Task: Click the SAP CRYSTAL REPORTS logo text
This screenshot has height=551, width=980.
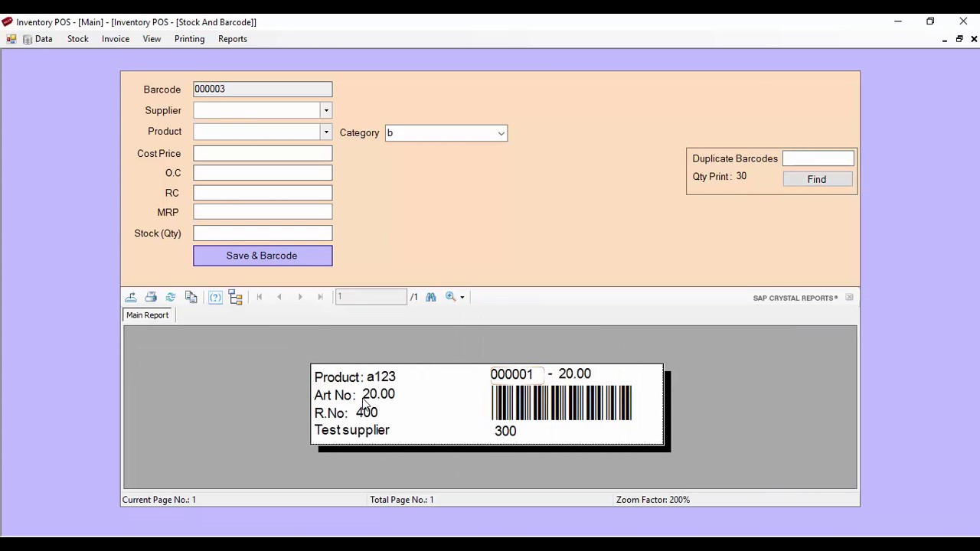Action: pos(795,298)
